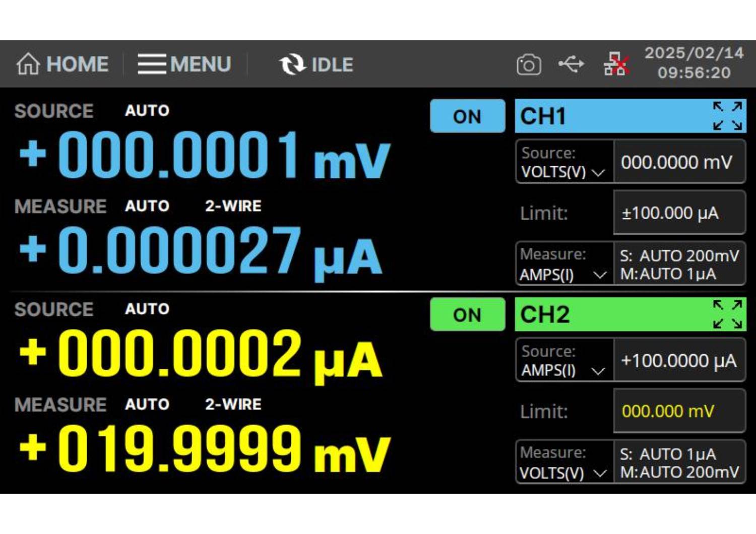Open CH1 range settings AUTO 200mV
This screenshot has height=534, width=756.
click(x=678, y=264)
